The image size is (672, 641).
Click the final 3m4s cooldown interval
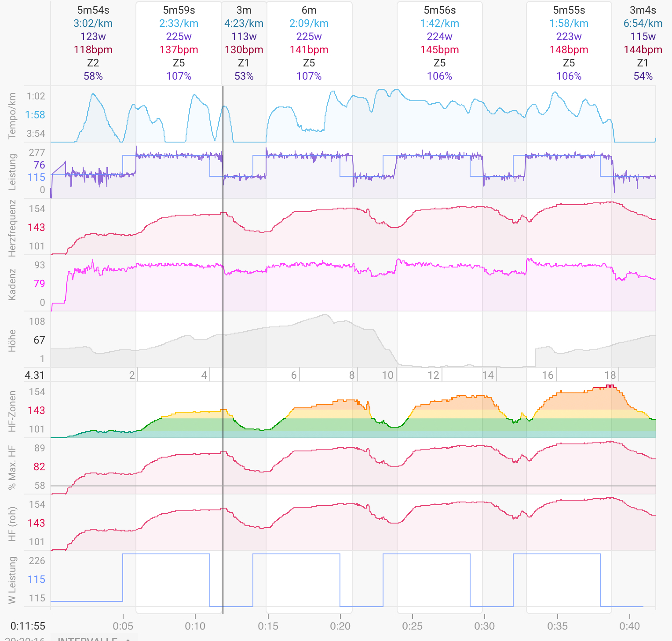pyautogui.click(x=643, y=43)
